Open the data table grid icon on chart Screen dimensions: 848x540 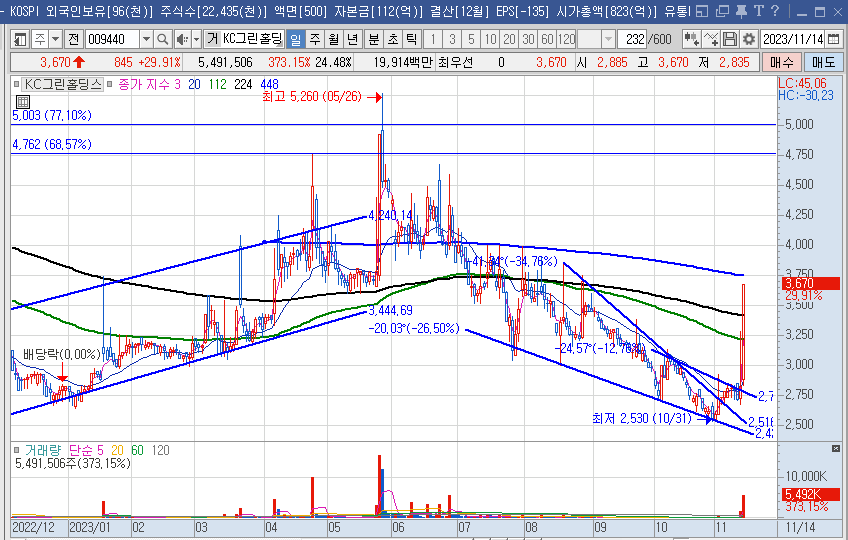(x=23, y=102)
